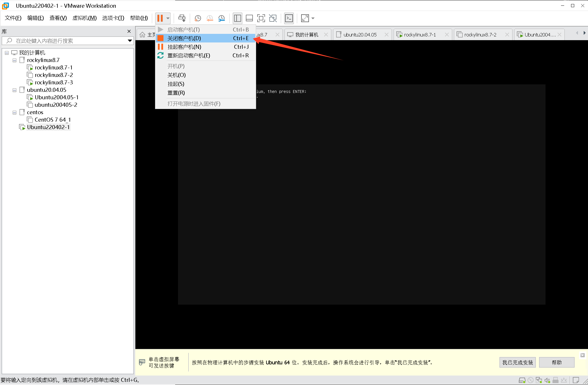
Task: Click the 我已完成安装 button
Action: click(x=517, y=362)
